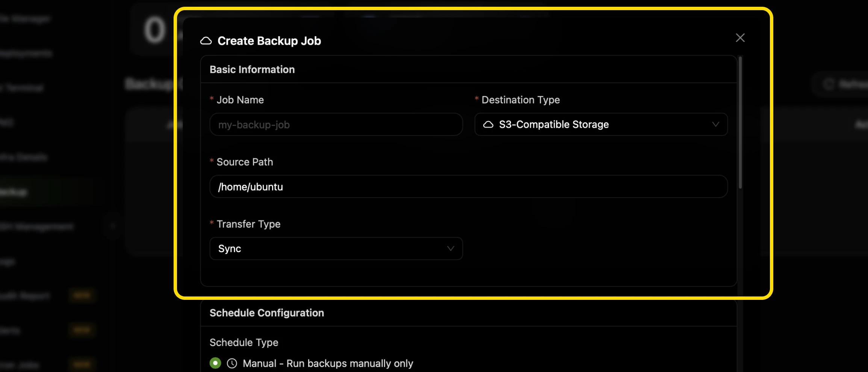
Task: Click the "Job Name" field label
Action: tap(240, 100)
